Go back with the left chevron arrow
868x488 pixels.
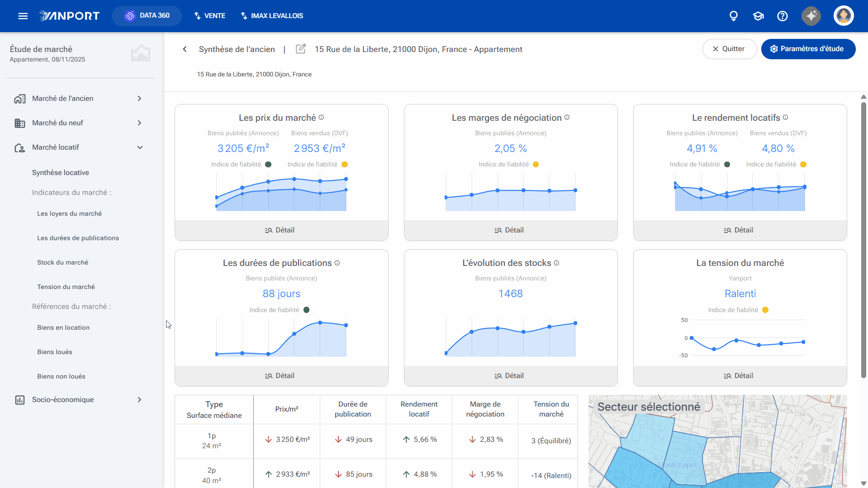(x=185, y=49)
